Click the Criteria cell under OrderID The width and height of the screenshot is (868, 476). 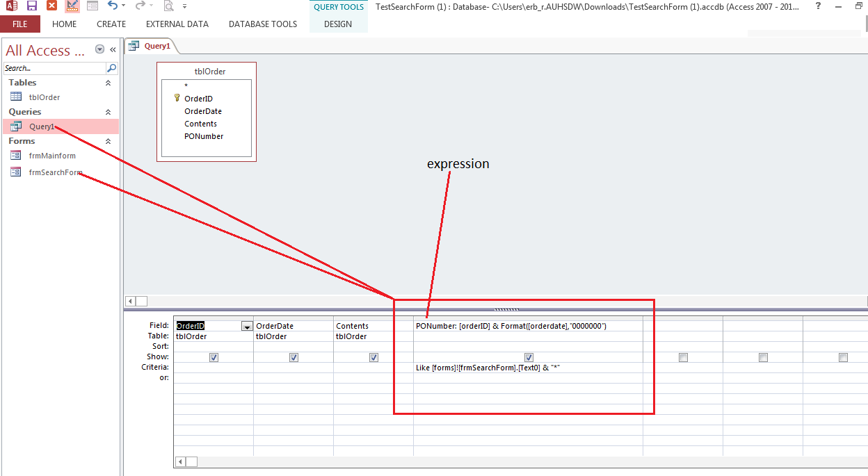point(214,367)
